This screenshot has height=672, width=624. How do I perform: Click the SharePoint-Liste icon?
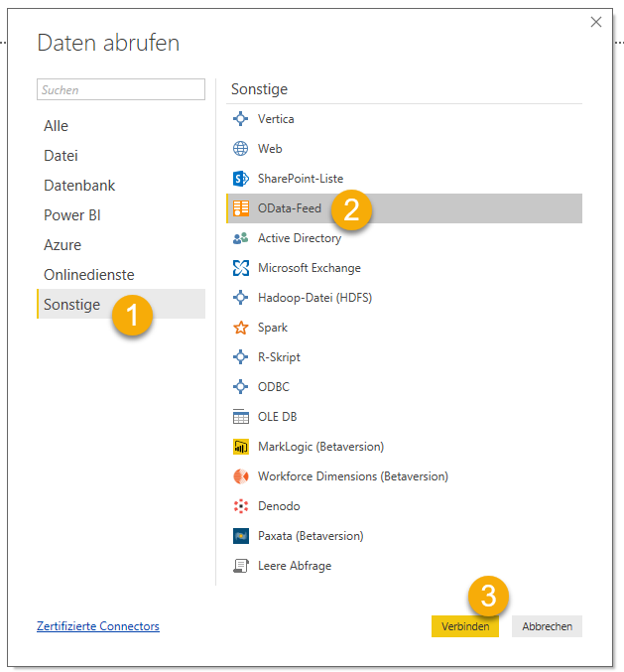click(240, 179)
